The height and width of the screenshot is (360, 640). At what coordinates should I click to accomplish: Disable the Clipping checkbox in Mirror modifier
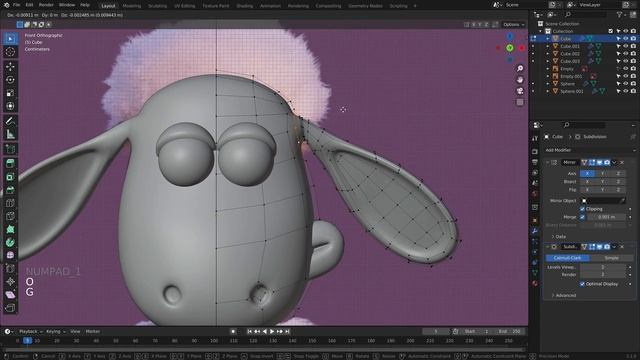(x=582, y=209)
